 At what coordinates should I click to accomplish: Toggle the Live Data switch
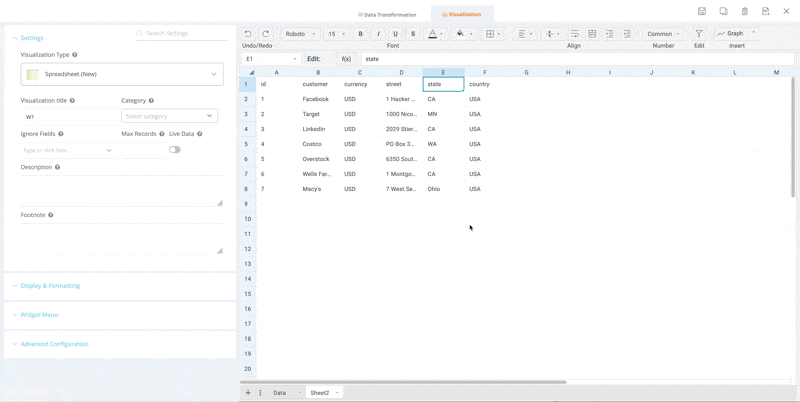coord(175,150)
